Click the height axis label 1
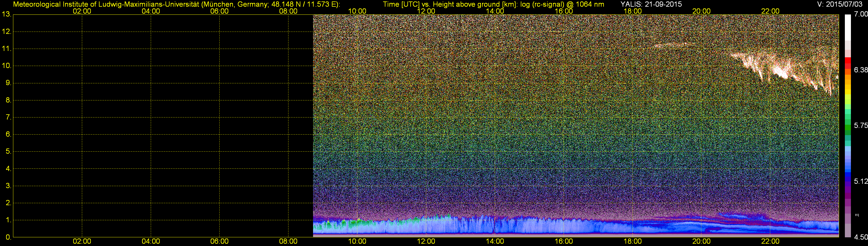 click(8, 220)
